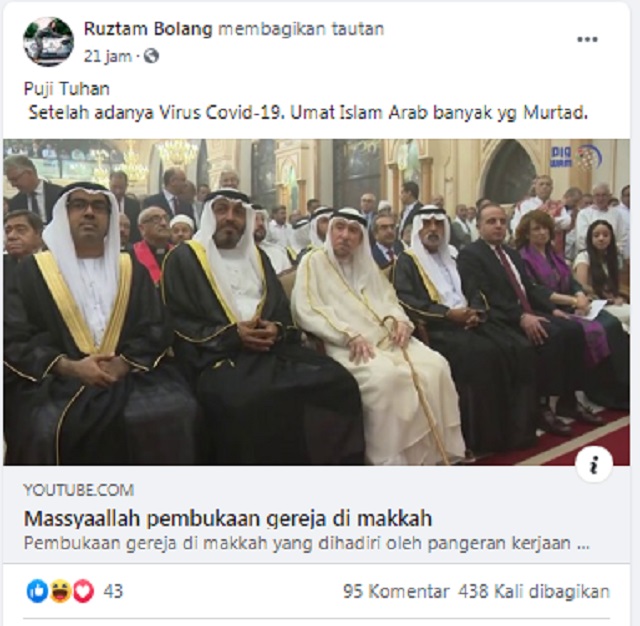The width and height of the screenshot is (640, 626).
Task: Click the Love reaction icon
Action: pos(83,591)
